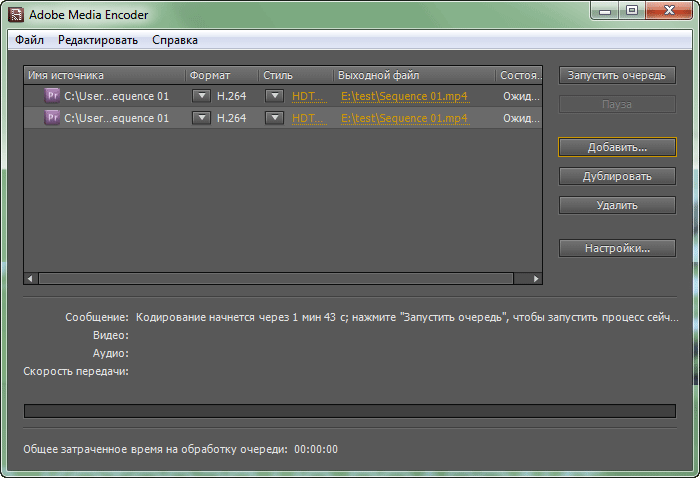
Task: Click the Формат column header
Action: (x=222, y=75)
